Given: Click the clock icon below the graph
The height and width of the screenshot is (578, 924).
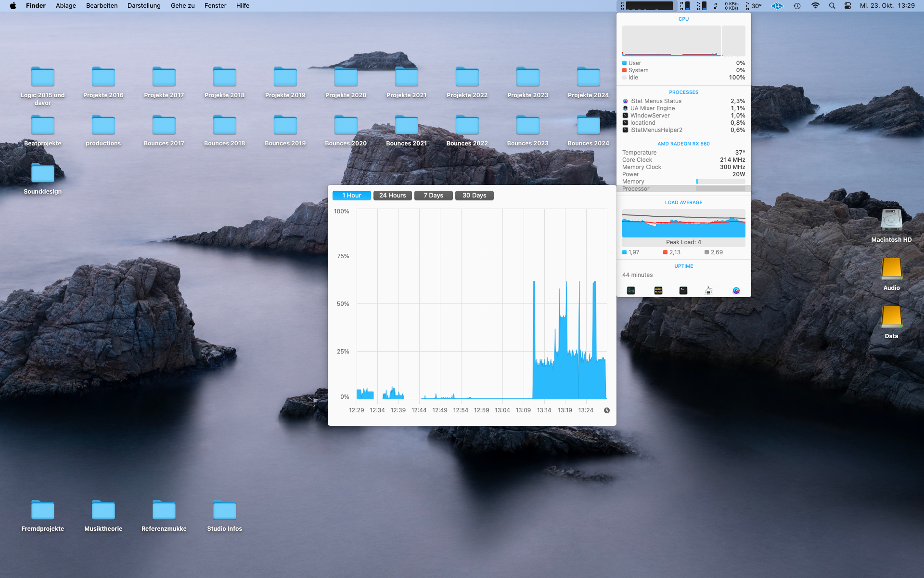Looking at the screenshot, I should click(x=606, y=410).
